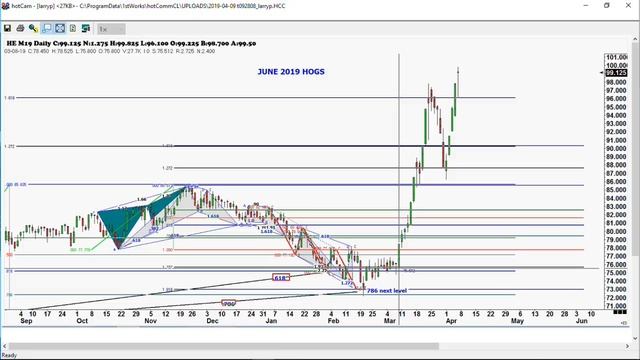Close the hotCam window
Image resolution: width=640 pixels, height=360 pixels.
tap(629, 6)
